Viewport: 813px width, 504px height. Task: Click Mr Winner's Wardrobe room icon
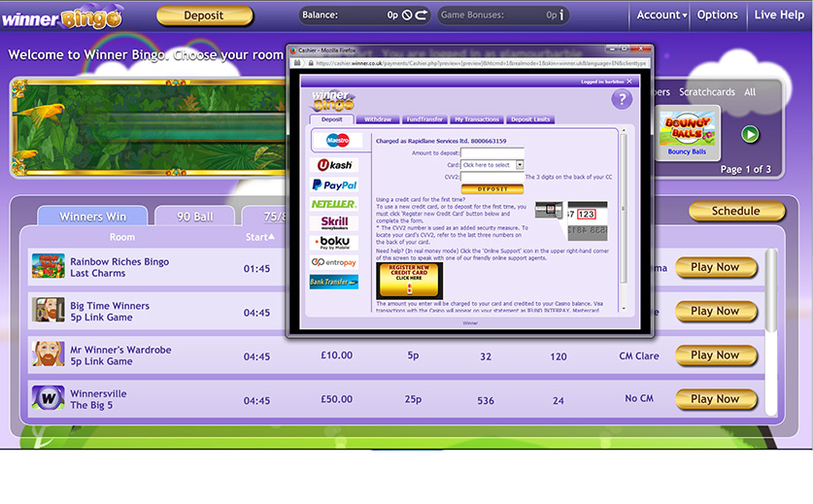point(49,353)
